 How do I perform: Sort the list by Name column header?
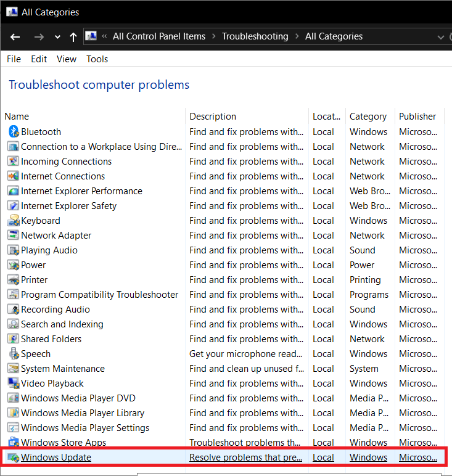17,117
